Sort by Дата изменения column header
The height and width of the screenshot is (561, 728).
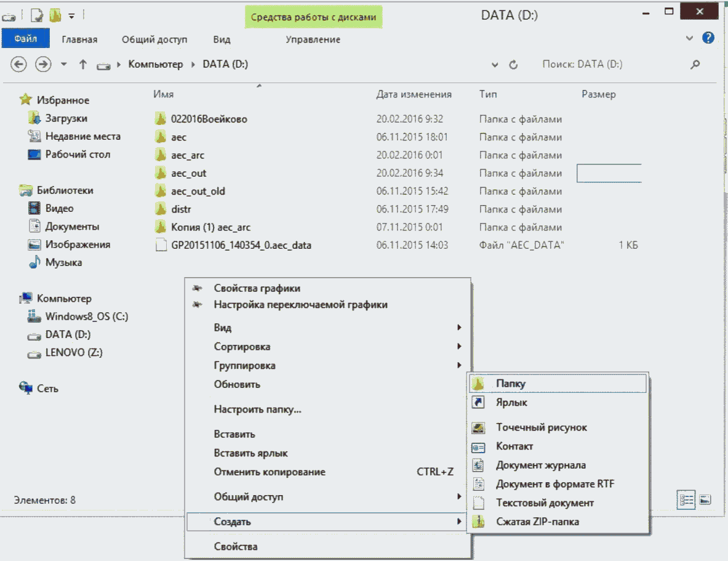click(x=414, y=94)
